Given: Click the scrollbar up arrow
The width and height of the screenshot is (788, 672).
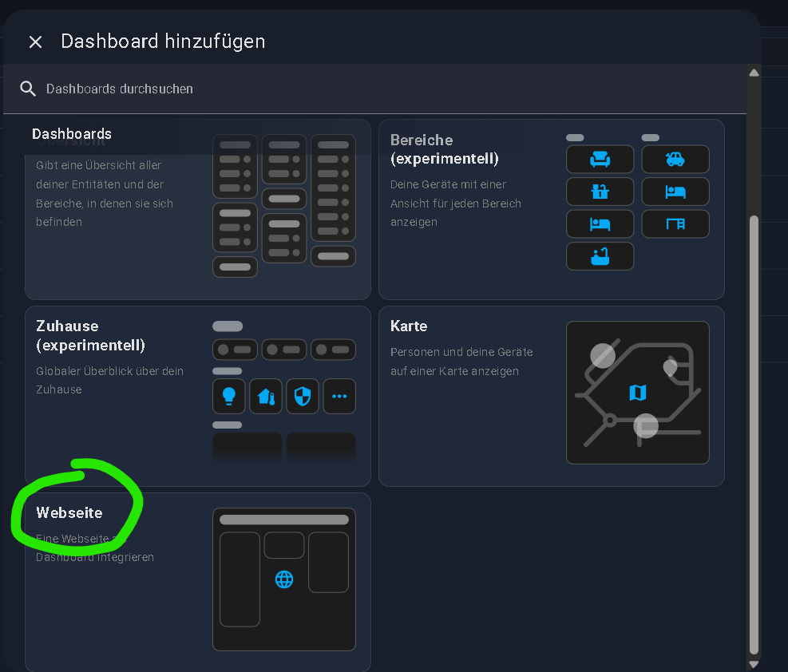Looking at the screenshot, I should [x=753, y=73].
